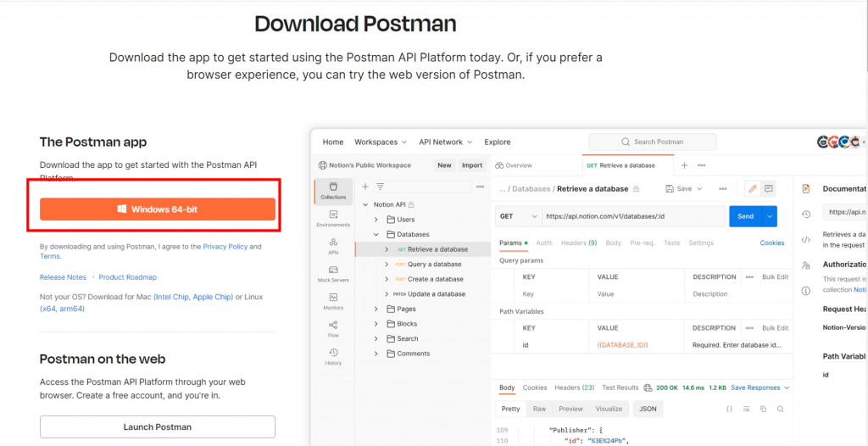Select the Raw response view

pyautogui.click(x=539, y=409)
